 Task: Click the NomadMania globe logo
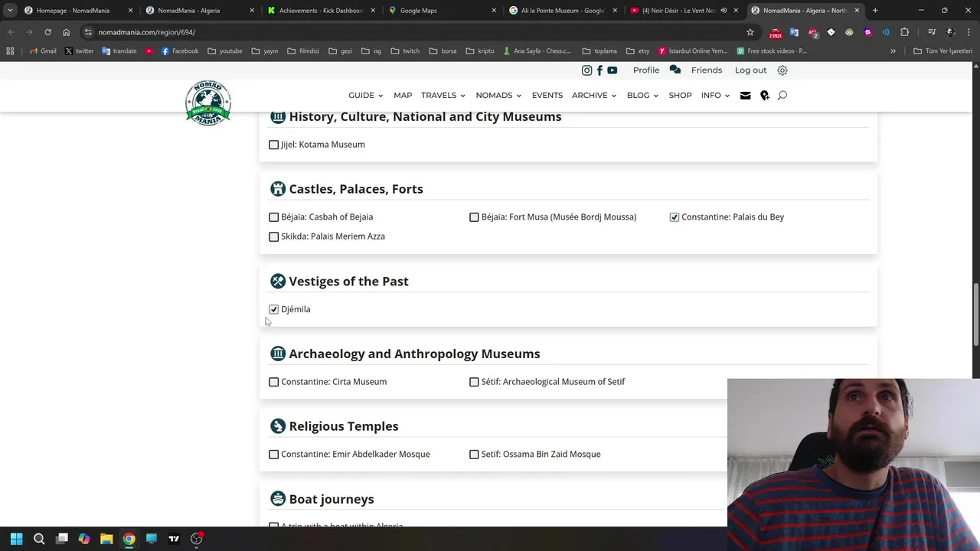click(x=208, y=102)
